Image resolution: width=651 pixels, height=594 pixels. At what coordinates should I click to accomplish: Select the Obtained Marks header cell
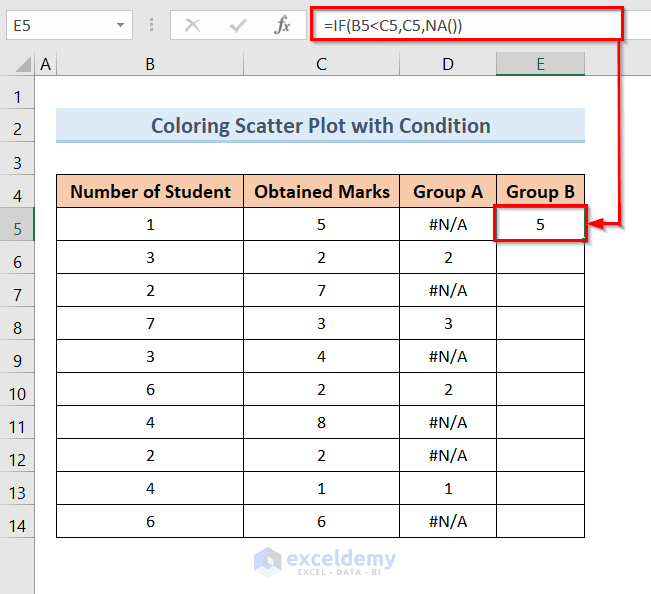click(x=322, y=192)
